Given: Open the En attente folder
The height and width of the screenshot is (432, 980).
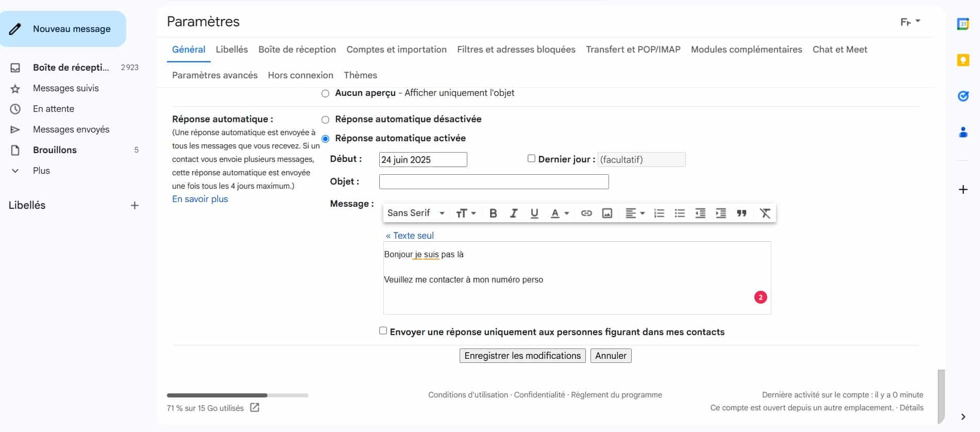Looking at the screenshot, I should [54, 109].
